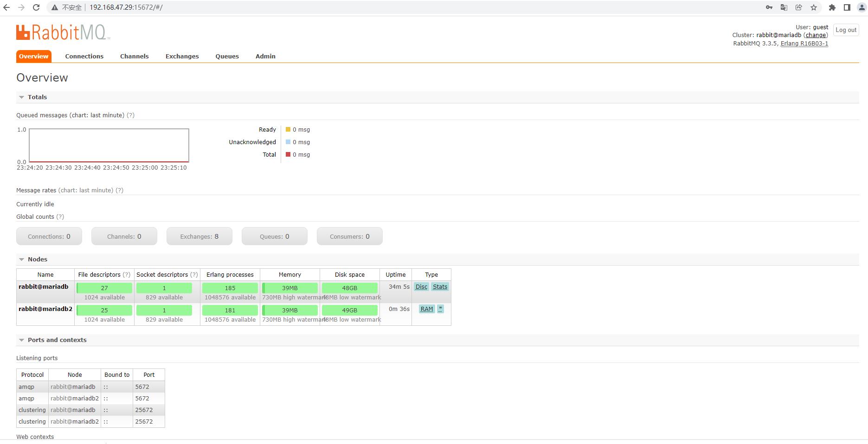868x444 pixels.
Task: Switch to the Channels tab
Action: [135, 56]
